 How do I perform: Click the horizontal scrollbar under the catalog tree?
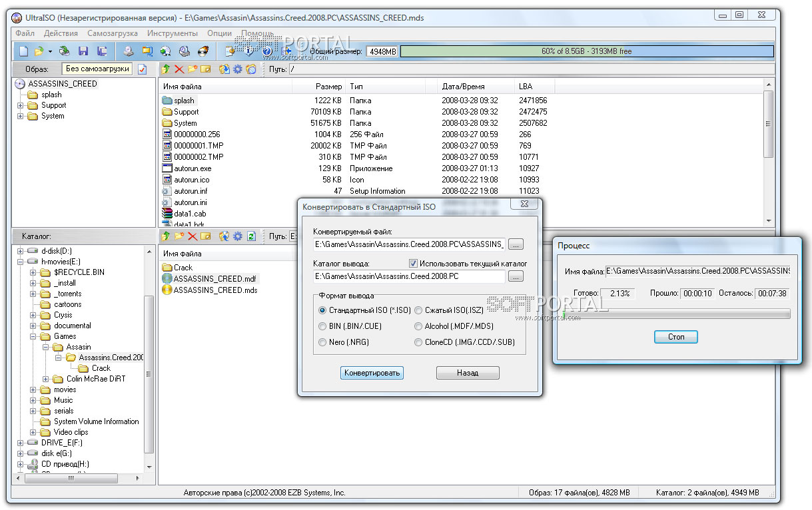(79, 478)
